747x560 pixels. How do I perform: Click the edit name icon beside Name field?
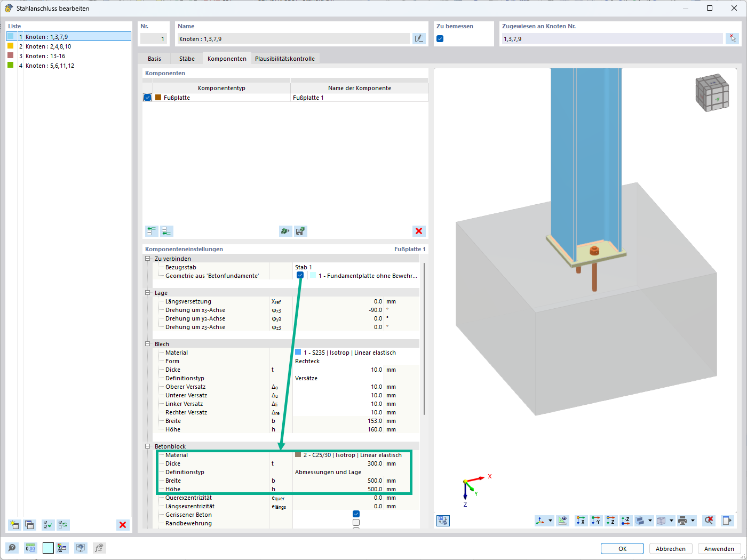tap(419, 38)
